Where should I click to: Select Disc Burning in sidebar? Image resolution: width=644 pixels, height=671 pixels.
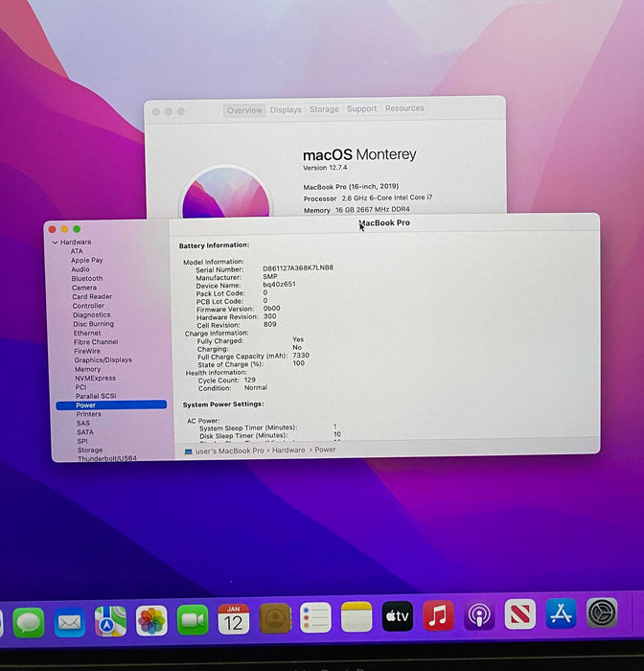tap(93, 324)
